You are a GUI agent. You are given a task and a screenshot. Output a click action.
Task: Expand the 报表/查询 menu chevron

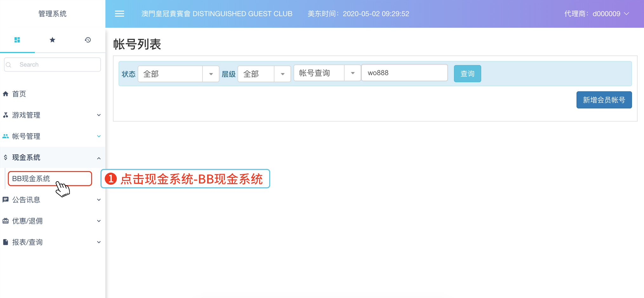[99, 242]
